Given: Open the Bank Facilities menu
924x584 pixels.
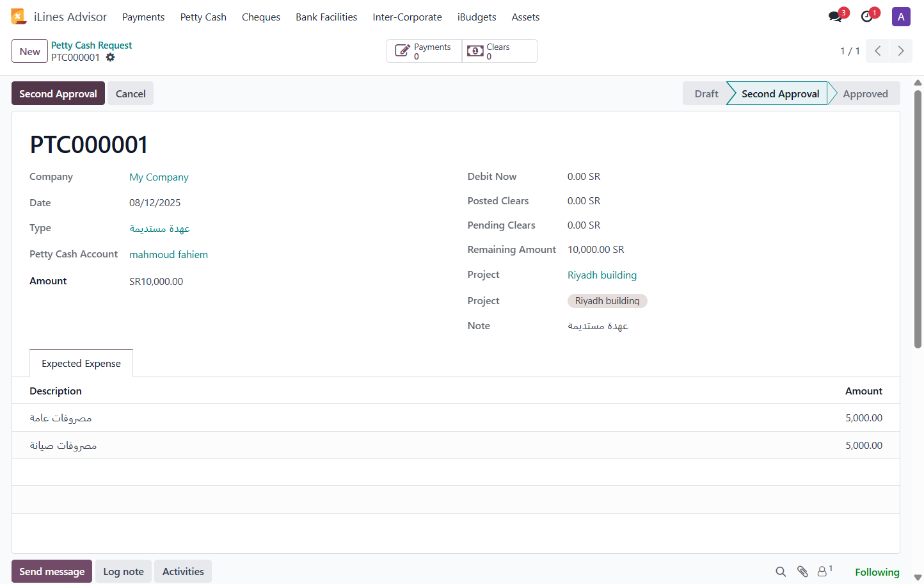Looking at the screenshot, I should pos(326,17).
